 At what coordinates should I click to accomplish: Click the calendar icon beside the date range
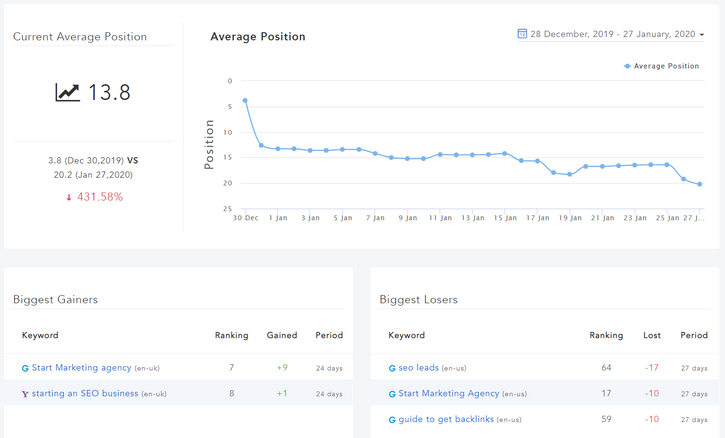tap(522, 34)
